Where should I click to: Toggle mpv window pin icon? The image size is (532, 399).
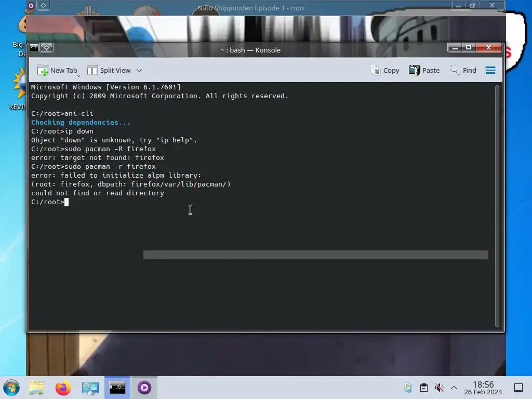44,5
